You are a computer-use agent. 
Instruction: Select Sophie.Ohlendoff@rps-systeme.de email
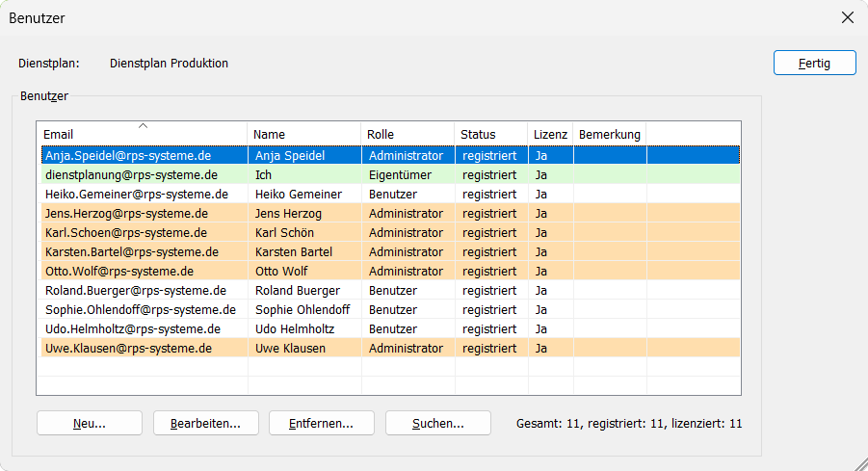[x=141, y=310]
